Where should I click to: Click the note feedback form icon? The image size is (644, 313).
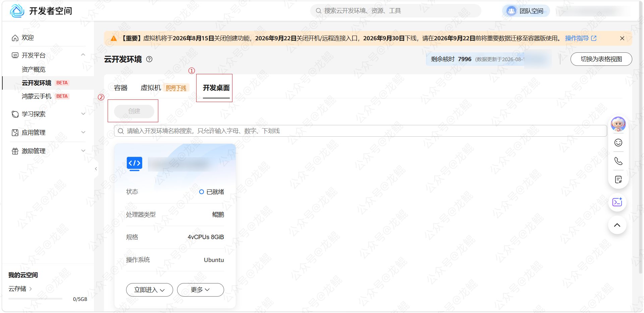point(618,179)
